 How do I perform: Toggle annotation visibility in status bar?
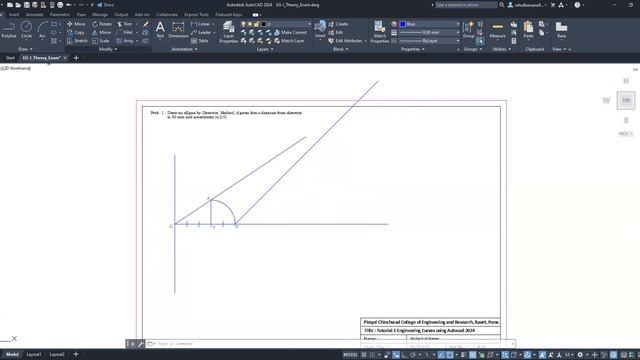tap(542, 355)
